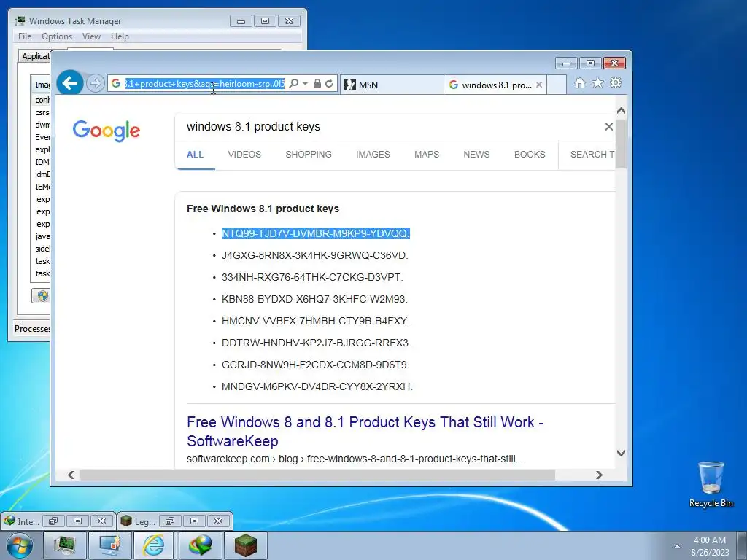Switch to BOOKS search results
This screenshot has width=747, height=560.
(x=530, y=155)
